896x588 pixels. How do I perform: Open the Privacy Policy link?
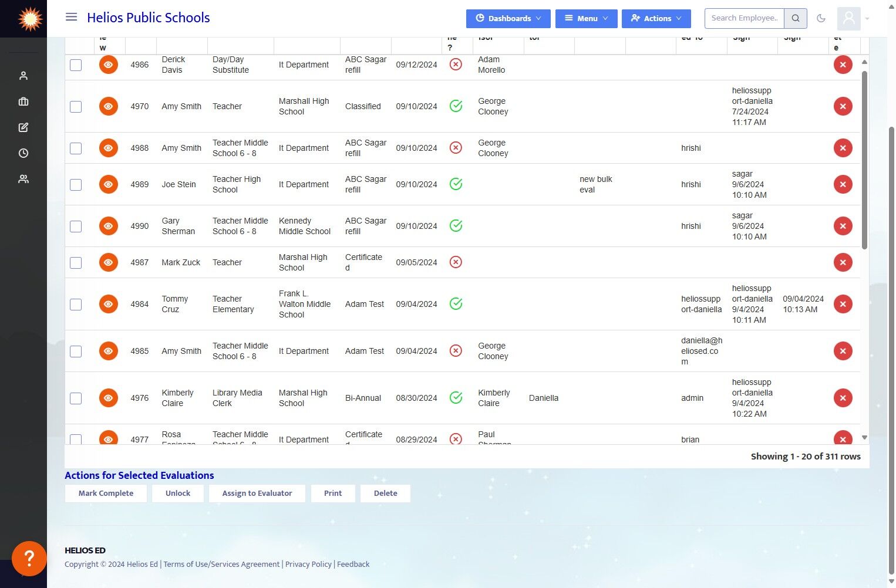tap(308, 564)
